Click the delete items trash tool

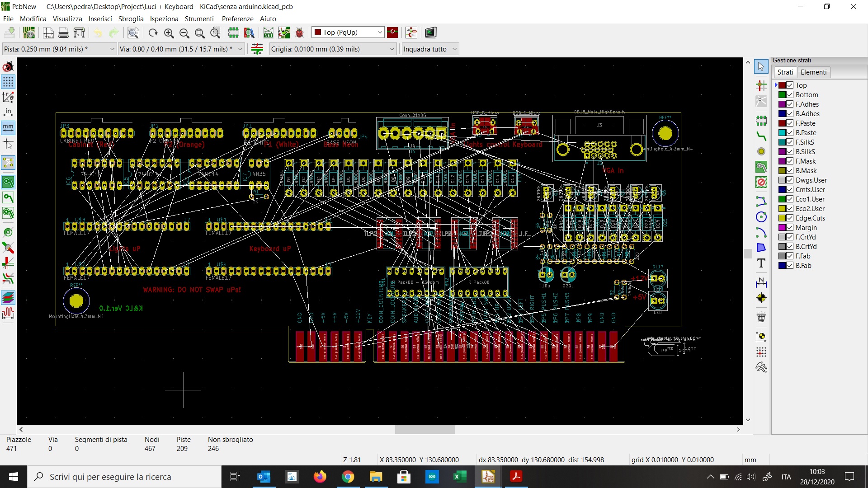(761, 318)
